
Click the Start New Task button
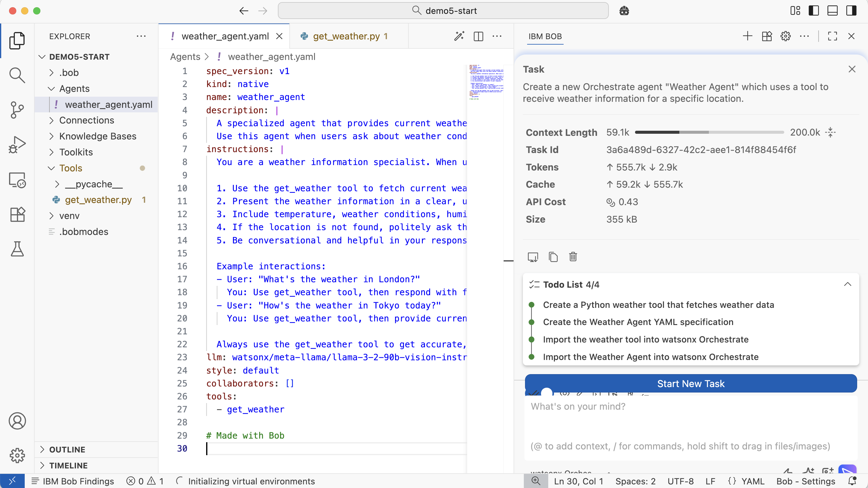690,383
